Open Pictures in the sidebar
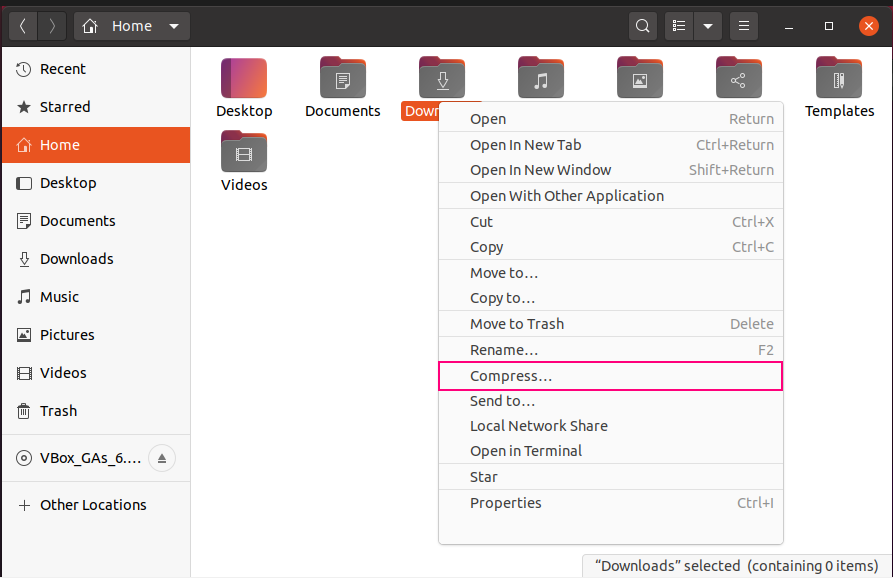This screenshot has height=578, width=893. click(x=96, y=335)
